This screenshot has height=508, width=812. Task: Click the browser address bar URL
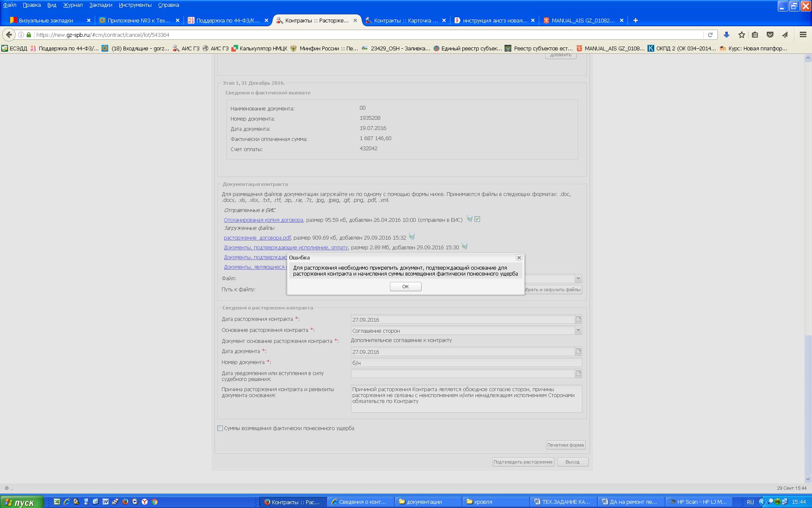coord(368,35)
